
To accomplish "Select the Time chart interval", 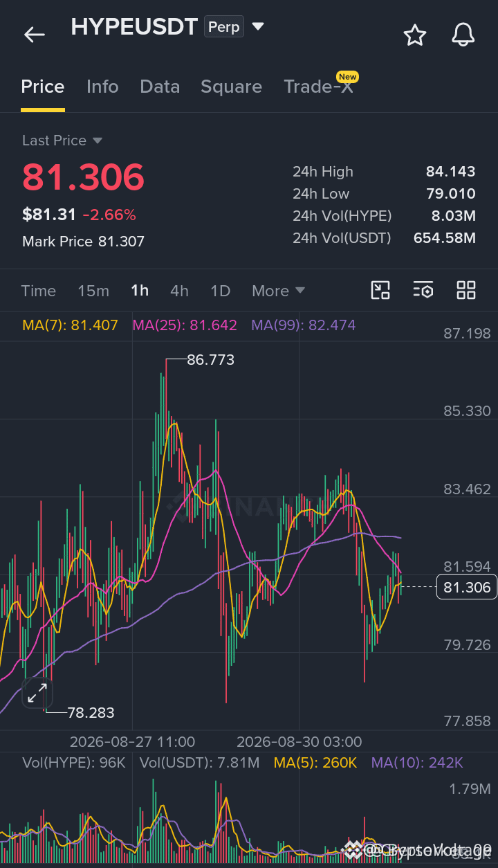I will coord(39,291).
